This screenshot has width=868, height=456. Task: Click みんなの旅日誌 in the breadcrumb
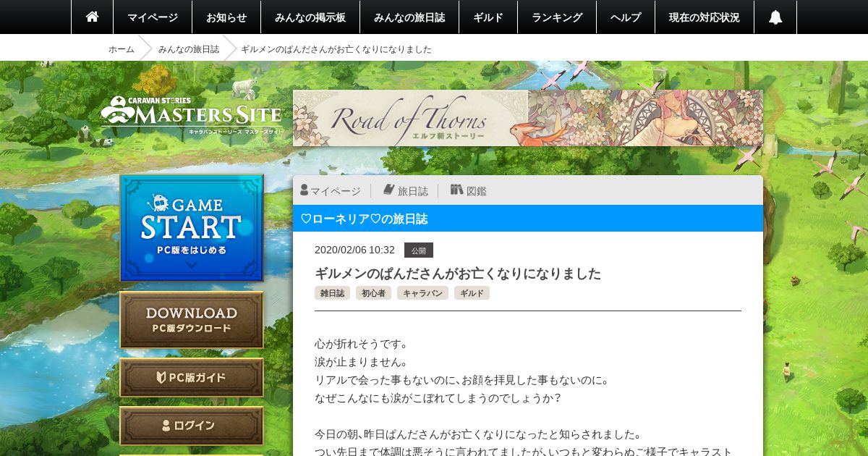click(189, 49)
